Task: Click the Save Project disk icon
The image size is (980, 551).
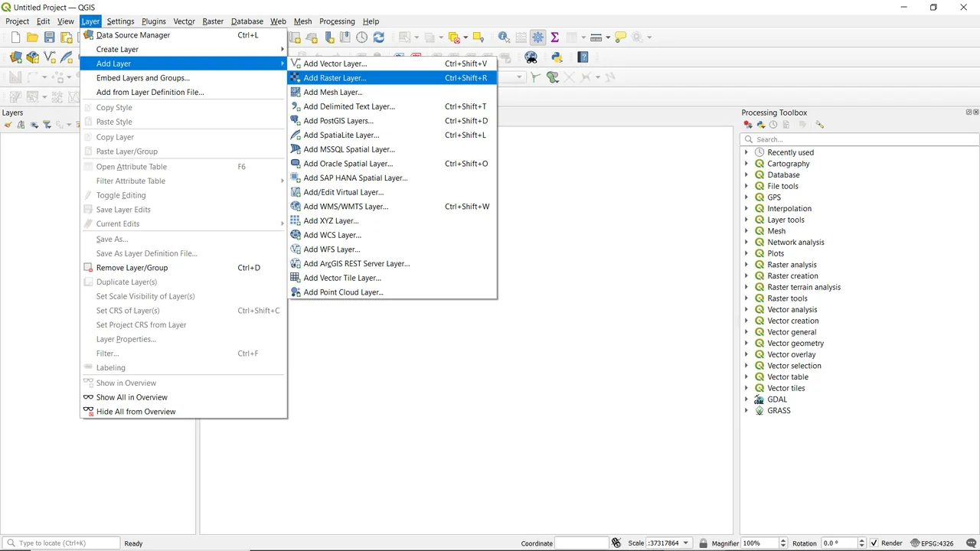Action: 49,37
